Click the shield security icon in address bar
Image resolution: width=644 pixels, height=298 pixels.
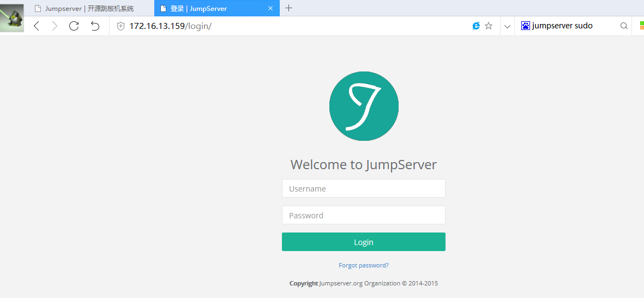121,26
